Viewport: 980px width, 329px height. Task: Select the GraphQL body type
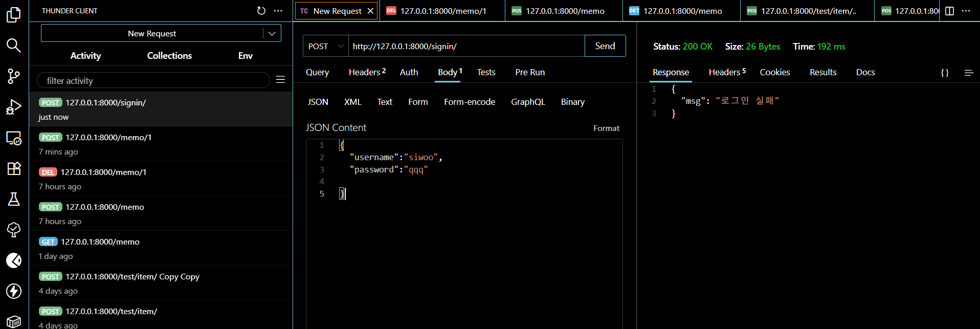(528, 102)
